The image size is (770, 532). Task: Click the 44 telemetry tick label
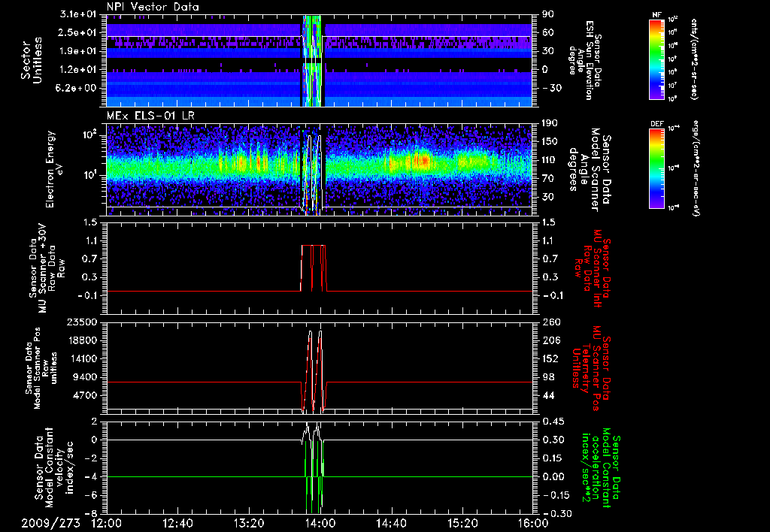(547, 395)
